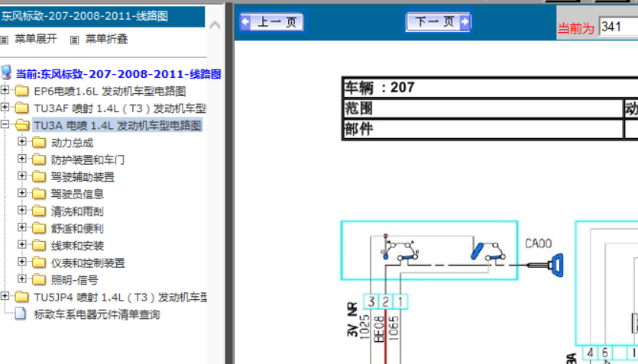Click folder icon of 照明-信号

[39, 279]
